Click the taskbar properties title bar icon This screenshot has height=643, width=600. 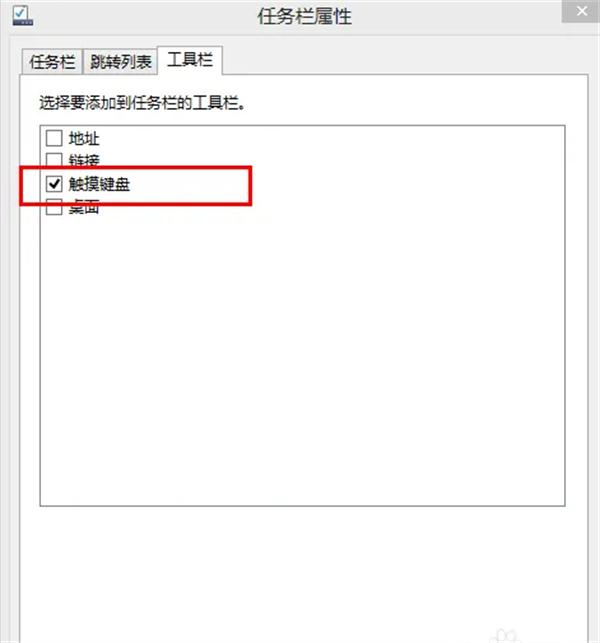coord(23,16)
